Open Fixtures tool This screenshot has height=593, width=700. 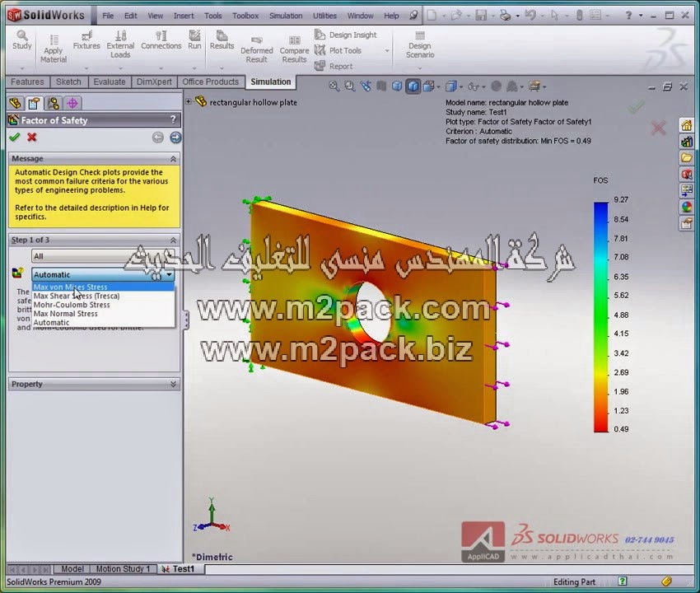tap(86, 40)
